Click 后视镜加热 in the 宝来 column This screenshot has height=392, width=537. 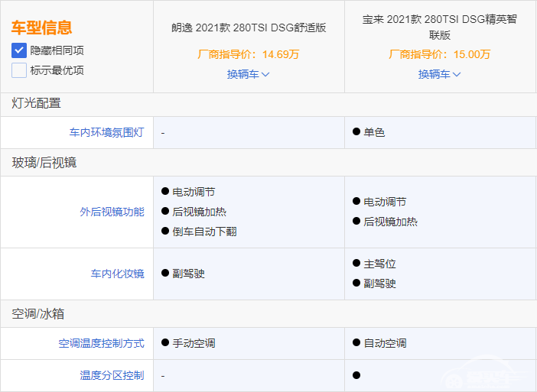click(390, 222)
